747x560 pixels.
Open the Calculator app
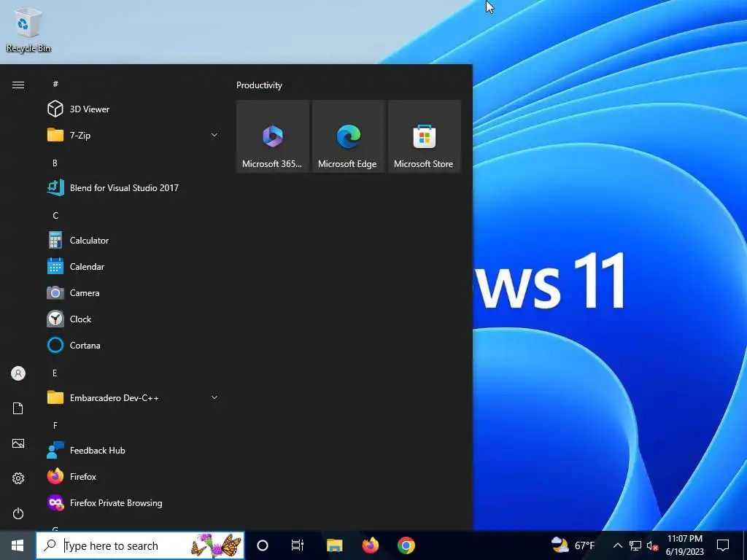(133, 241)
